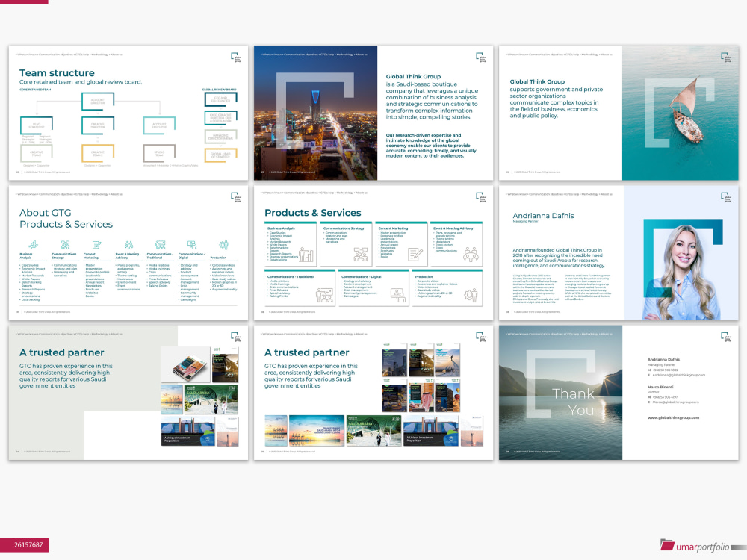Select the bar-chart icon on Business Analysis card
747x560 pixels.
[x=306, y=255]
